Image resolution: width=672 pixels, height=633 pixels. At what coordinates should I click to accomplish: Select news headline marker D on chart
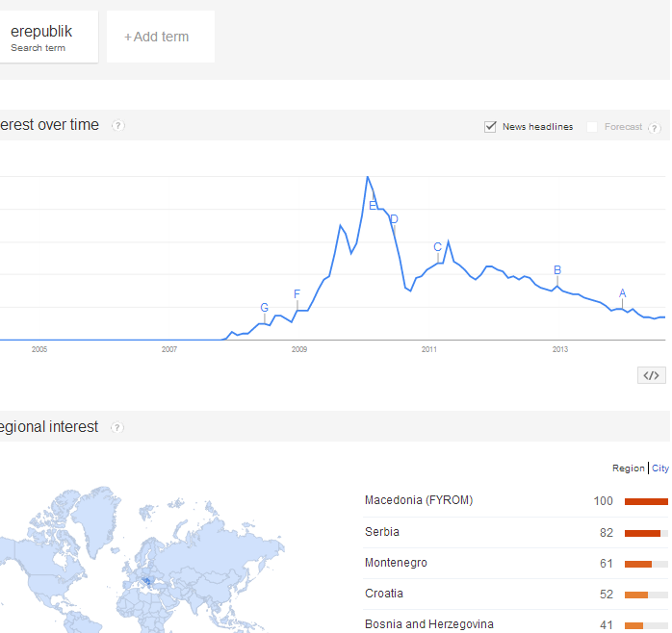pos(394,219)
